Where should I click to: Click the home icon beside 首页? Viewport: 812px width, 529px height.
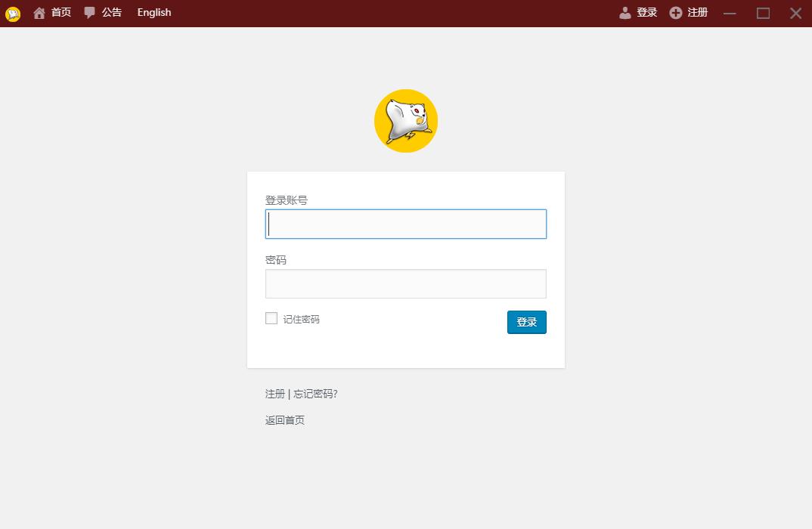[39, 13]
